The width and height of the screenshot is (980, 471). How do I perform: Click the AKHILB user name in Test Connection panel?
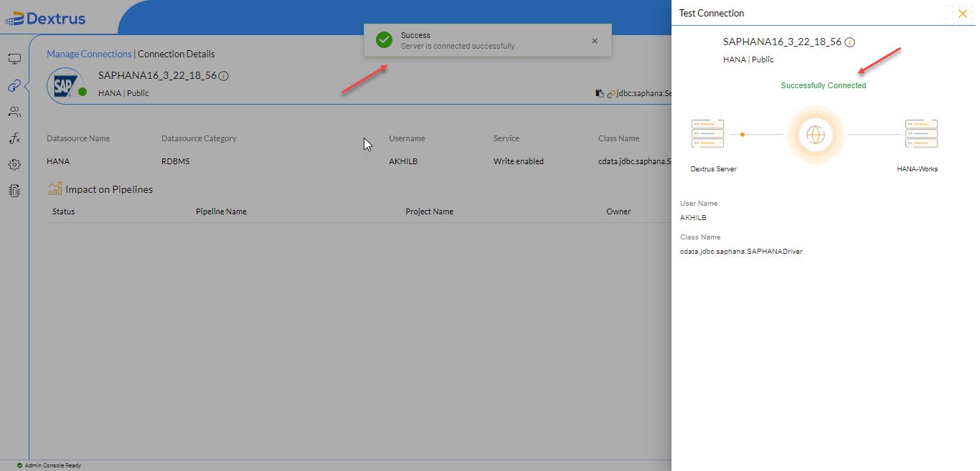(x=693, y=217)
